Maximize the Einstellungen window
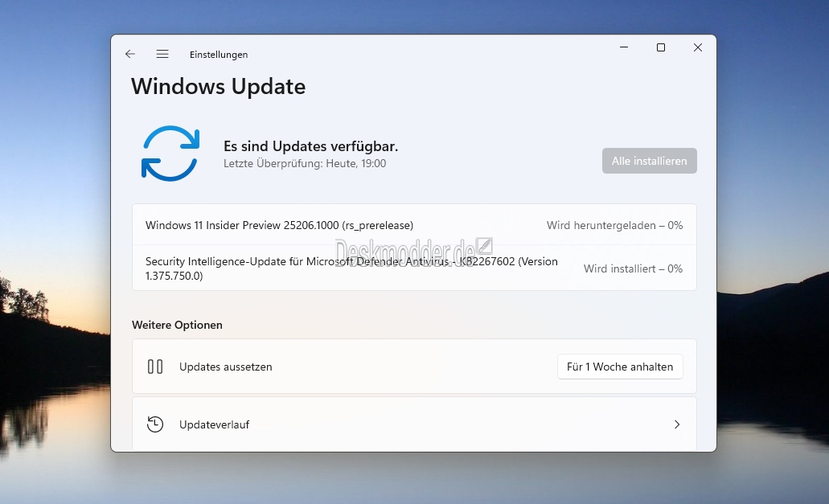Viewport: 829px width, 504px height. pos(661,48)
